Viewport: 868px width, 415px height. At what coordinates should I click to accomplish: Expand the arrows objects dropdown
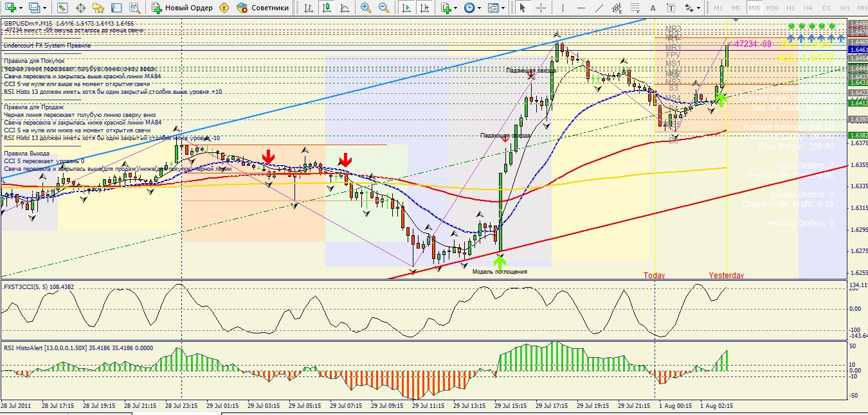(x=698, y=8)
